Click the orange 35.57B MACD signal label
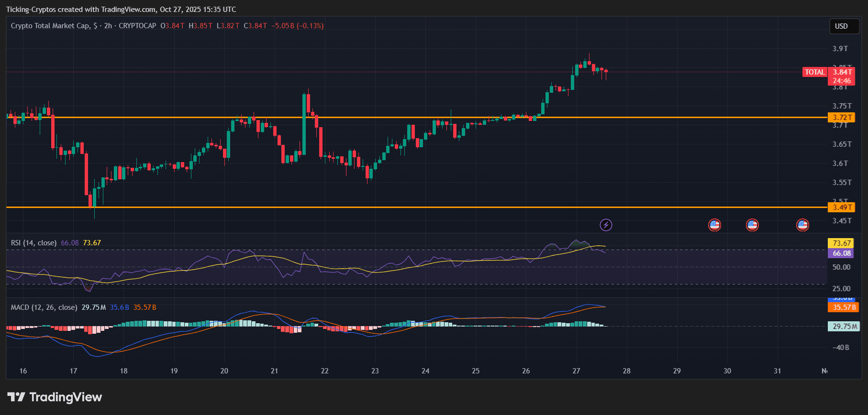 pos(843,307)
